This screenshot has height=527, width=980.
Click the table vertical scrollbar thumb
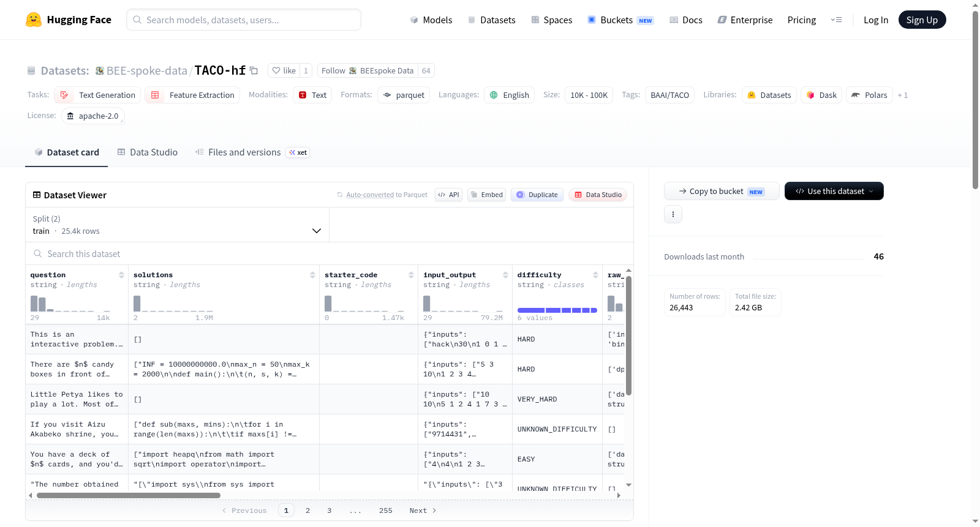[x=628, y=335]
